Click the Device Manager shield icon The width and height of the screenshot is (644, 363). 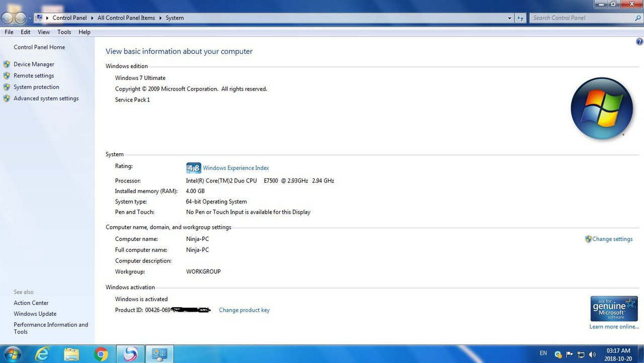point(7,64)
